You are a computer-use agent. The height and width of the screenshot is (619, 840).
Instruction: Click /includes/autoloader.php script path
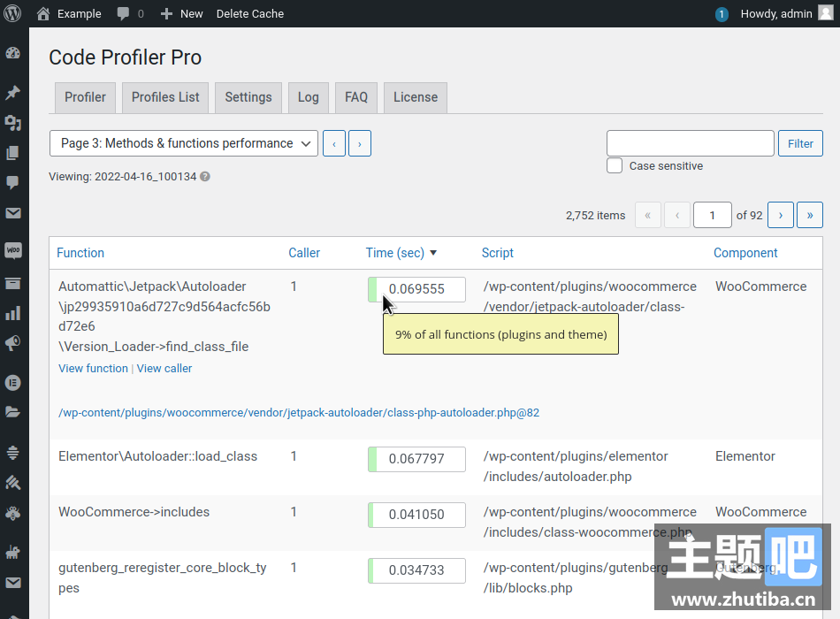(x=557, y=477)
